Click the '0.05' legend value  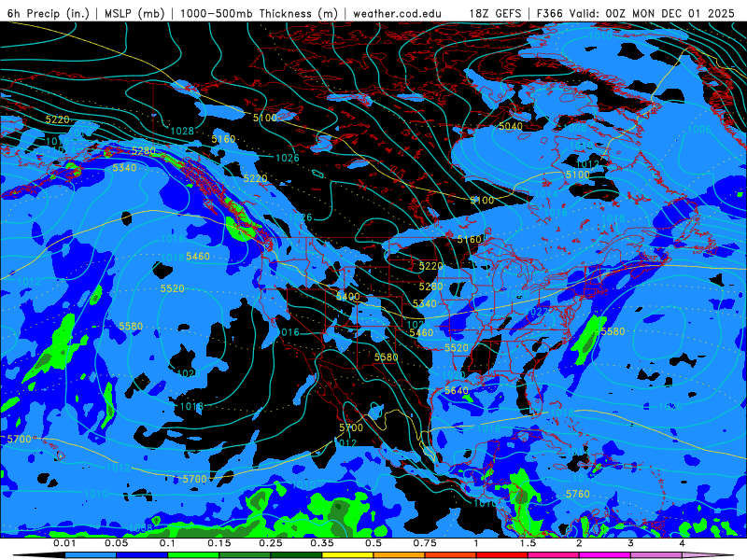click(116, 543)
